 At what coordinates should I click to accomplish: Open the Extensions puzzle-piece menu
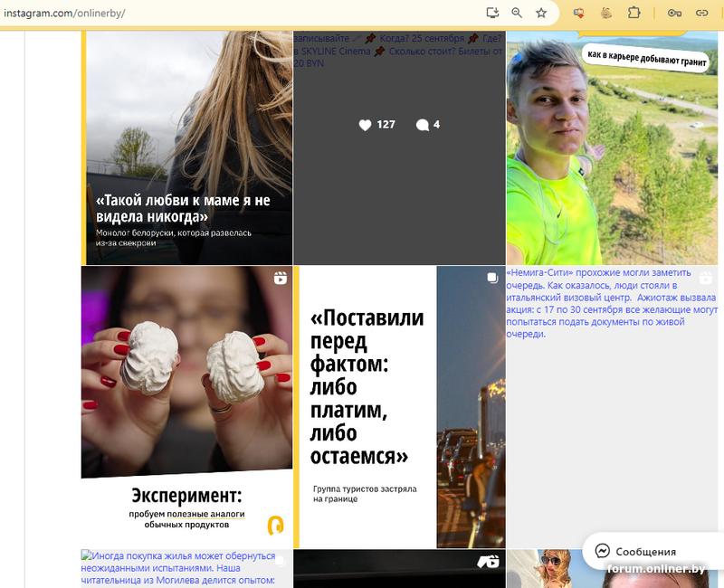[634, 13]
